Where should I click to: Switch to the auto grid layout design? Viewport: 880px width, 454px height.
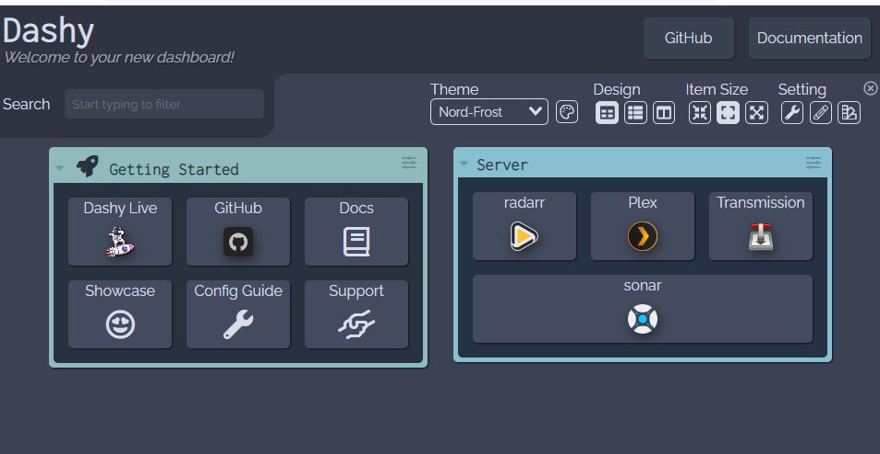[607, 113]
